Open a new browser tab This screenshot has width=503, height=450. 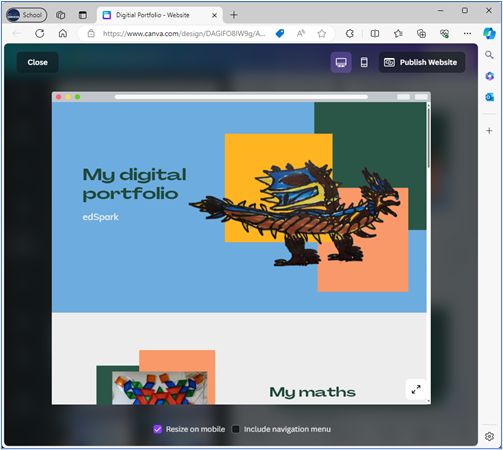[234, 15]
